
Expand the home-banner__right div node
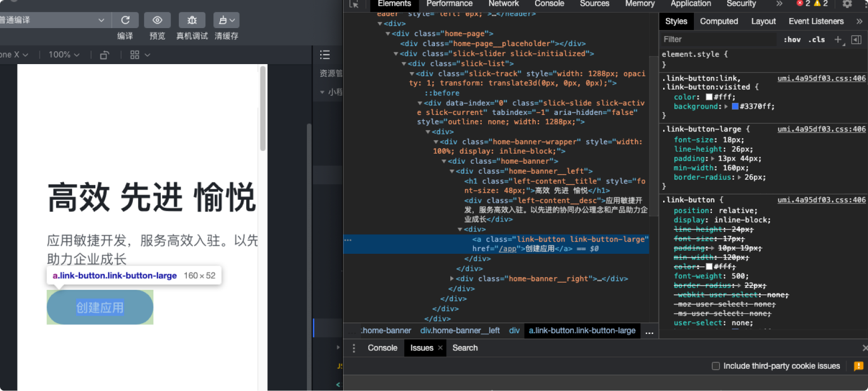[452, 279]
